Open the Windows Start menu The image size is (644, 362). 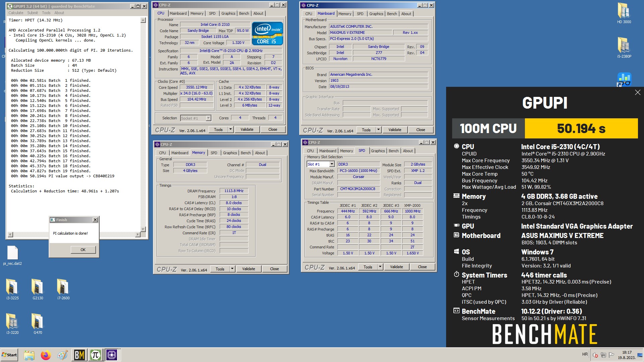(9, 355)
